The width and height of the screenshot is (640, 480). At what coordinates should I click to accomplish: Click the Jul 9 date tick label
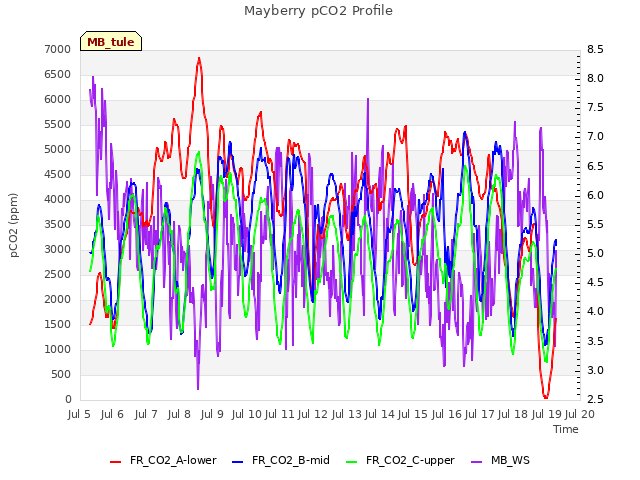(212, 414)
